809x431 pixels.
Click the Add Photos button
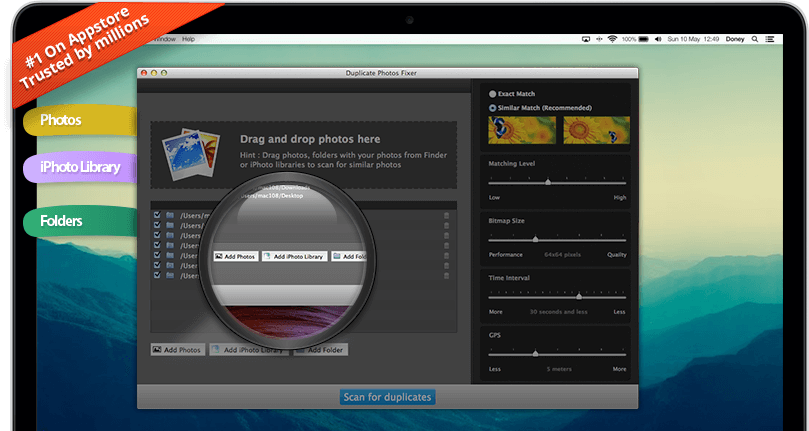pyautogui.click(x=177, y=349)
